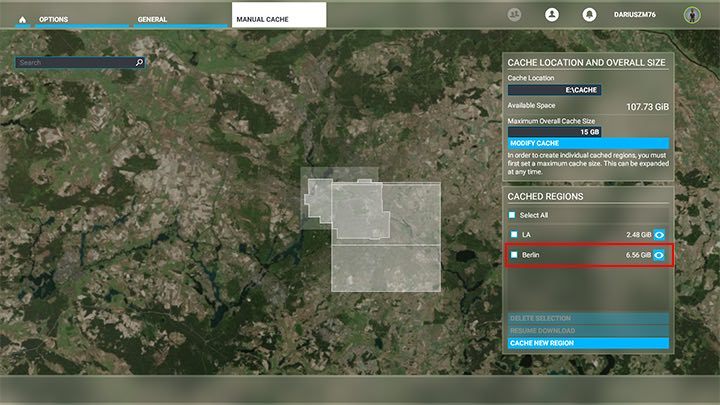Show Berlin region with eye icon
This screenshot has height=405, width=720.
click(x=660, y=255)
